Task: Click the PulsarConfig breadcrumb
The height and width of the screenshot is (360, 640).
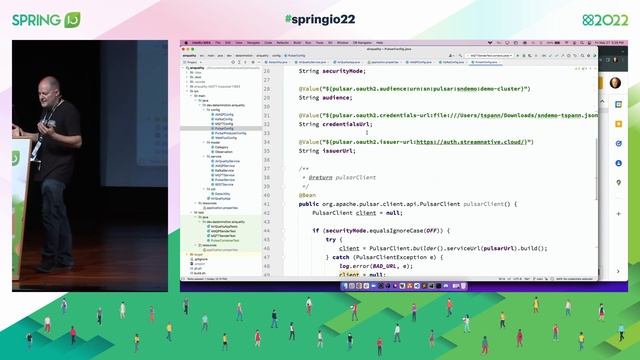Action: coord(295,56)
